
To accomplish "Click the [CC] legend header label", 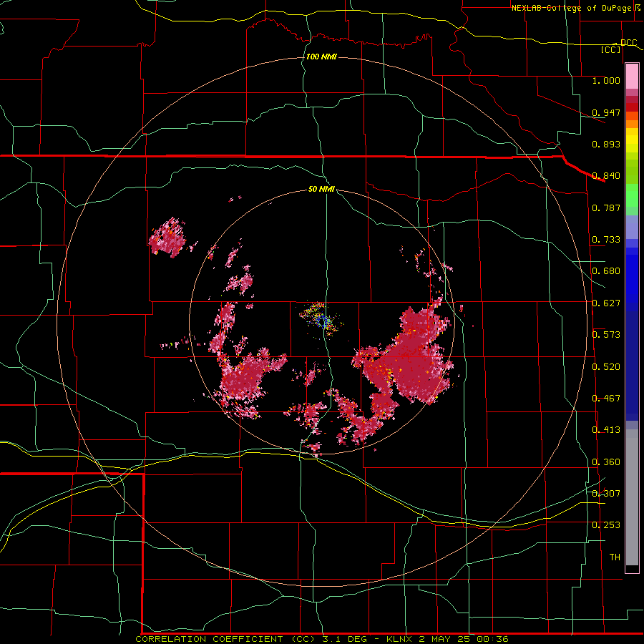I will [611, 49].
